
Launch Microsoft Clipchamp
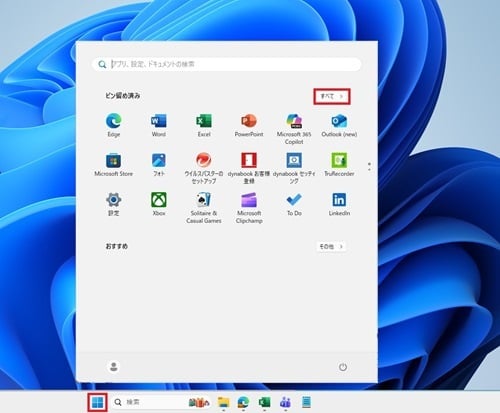tap(249, 207)
